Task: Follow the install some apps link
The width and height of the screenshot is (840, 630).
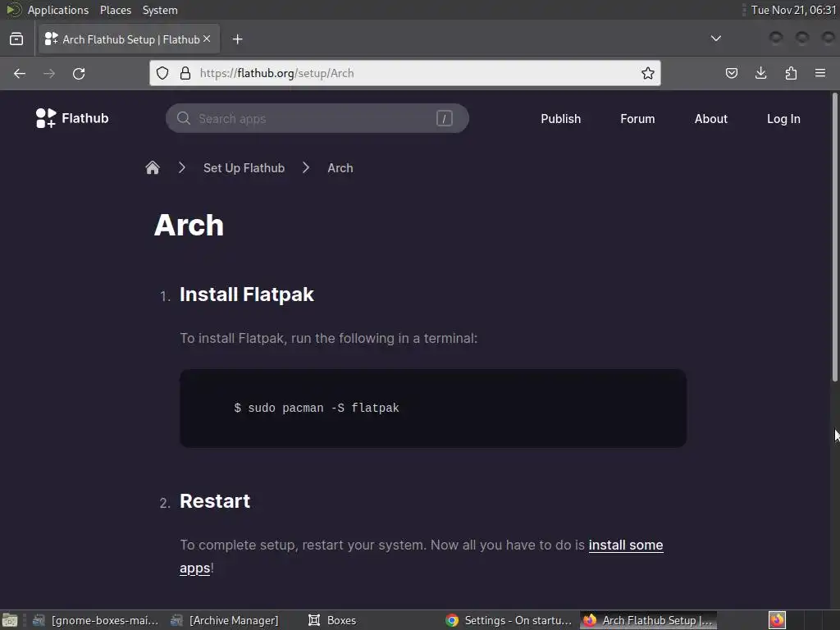Action: pyautogui.click(x=626, y=545)
